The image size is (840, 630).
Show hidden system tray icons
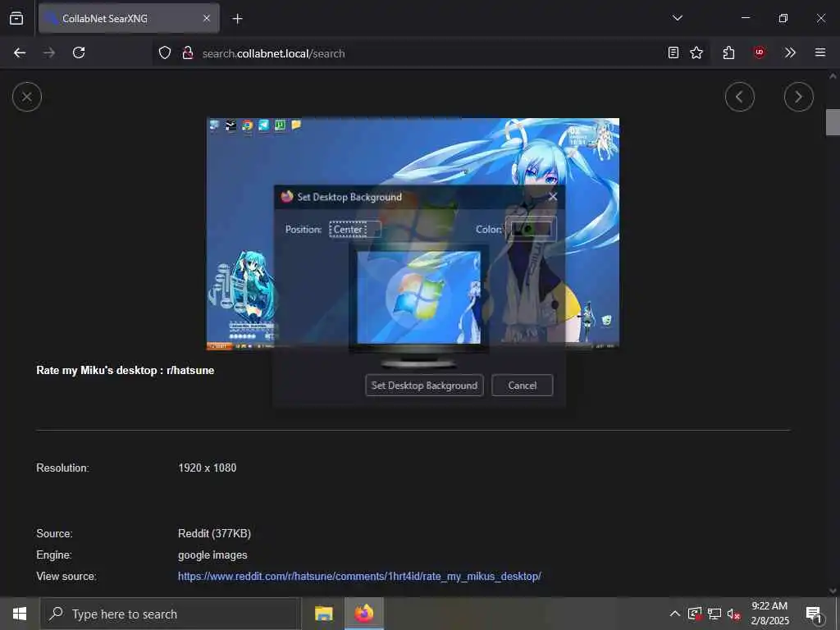[675, 614]
